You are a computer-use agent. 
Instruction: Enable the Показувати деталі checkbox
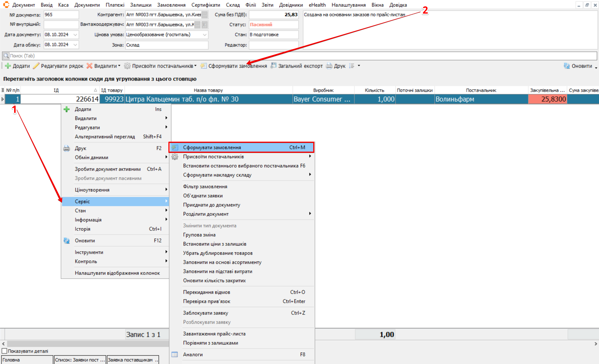4,351
